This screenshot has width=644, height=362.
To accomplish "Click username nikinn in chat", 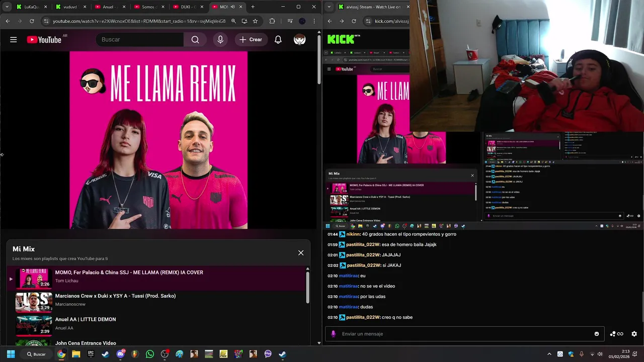I will [x=353, y=234].
